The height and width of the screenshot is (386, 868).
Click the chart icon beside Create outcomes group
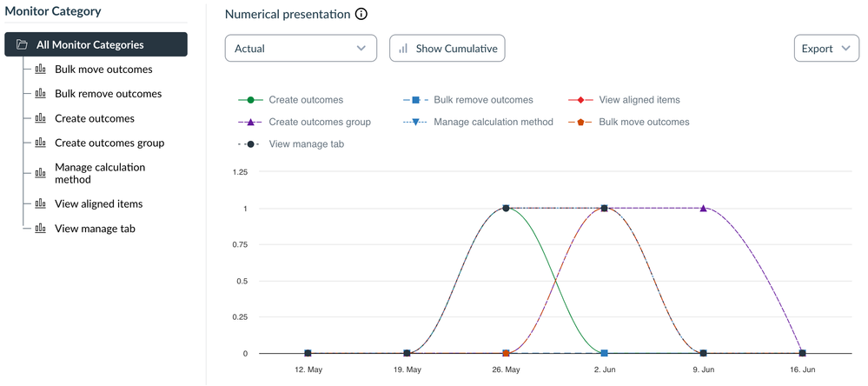[40, 143]
